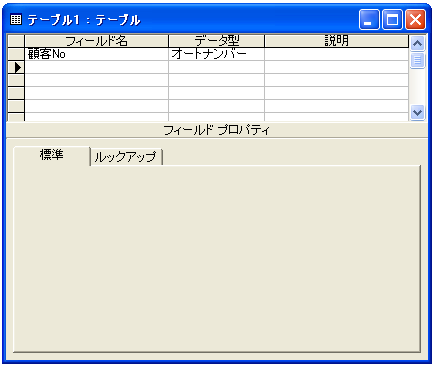The image size is (435, 366).
Task: Maximize the テーブル1 window
Action: coord(392,20)
